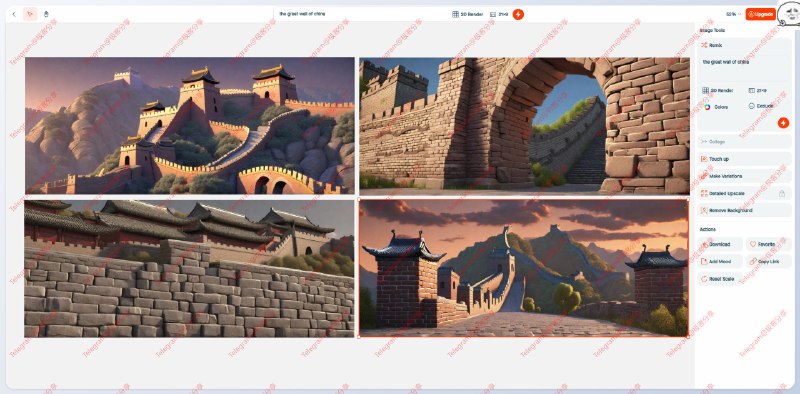The height and width of the screenshot is (394, 800).
Task: Select the arched brick wall thumbnail
Action: point(524,126)
